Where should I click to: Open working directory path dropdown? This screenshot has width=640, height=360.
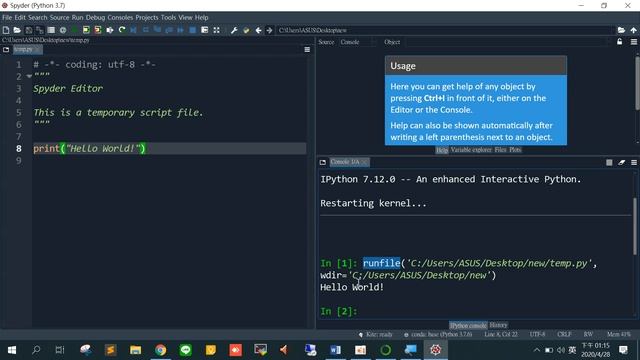click(445, 30)
